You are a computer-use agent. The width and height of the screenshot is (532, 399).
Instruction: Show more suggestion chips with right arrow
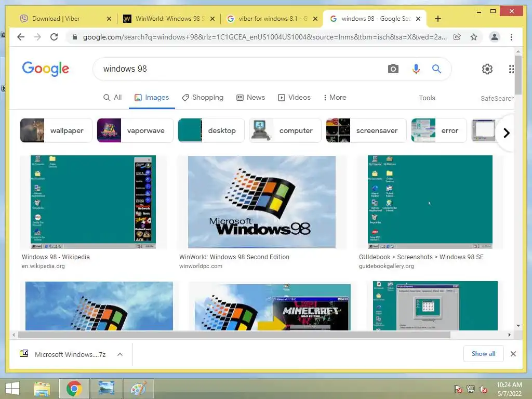coord(506,132)
